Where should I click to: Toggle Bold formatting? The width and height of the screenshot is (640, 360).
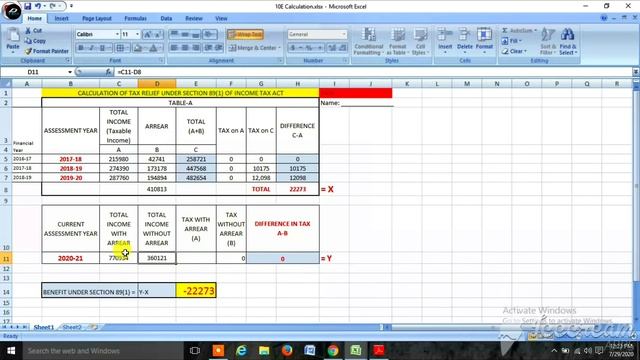tap(81, 48)
